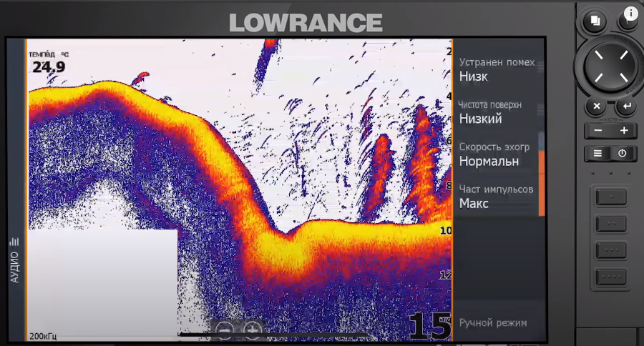
Task: Zoom in with on-screen plus circle
Action: (252, 329)
